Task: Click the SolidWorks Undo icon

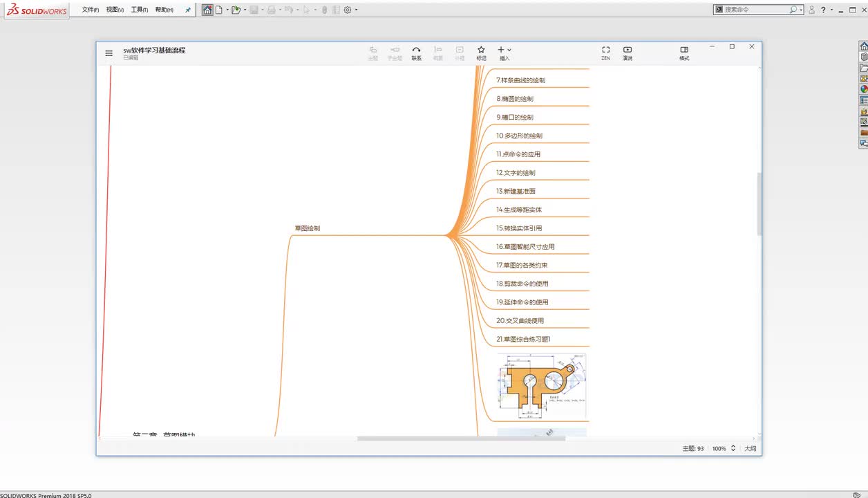Action: (289, 10)
